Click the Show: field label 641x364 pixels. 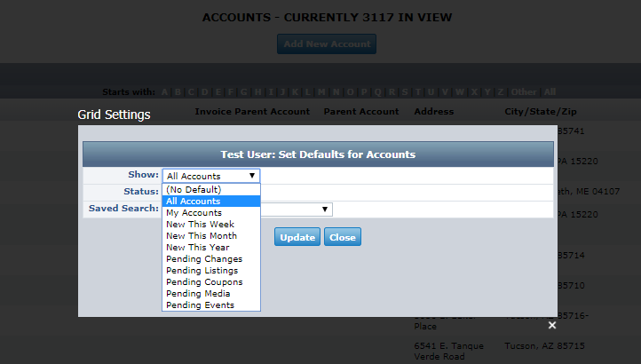click(x=143, y=175)
